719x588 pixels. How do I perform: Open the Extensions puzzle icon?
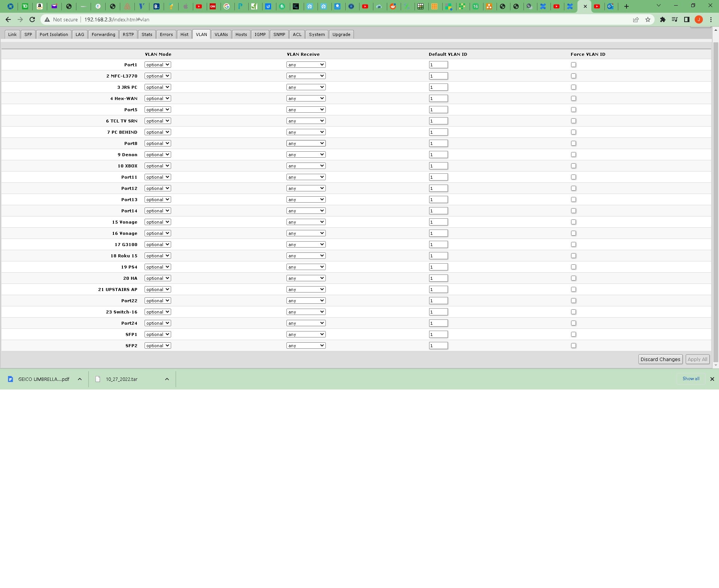(662, 19)
